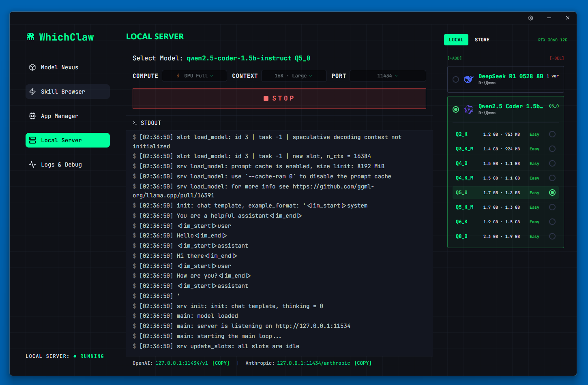This screenshot has height=385, width=588.
Task: Click the Local Server rack icon
Action: coord(32,140)
